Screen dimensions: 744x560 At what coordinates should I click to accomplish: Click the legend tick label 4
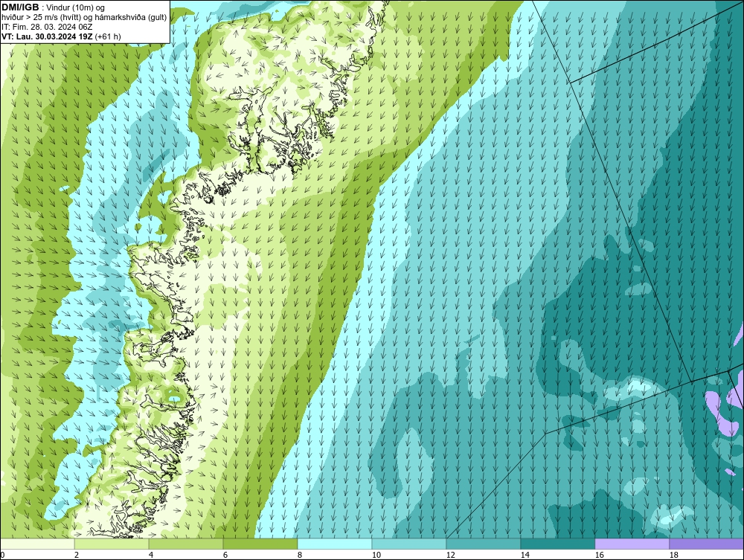[x=151, y=555]
